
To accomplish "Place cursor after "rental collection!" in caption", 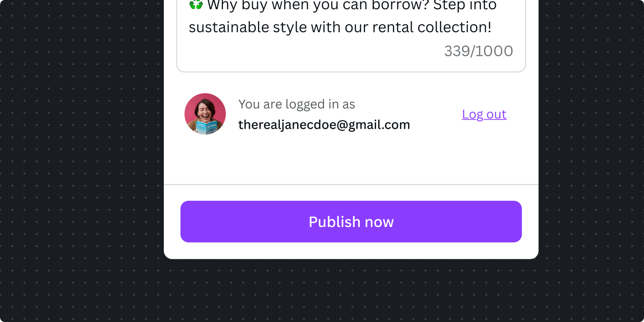I will click(x=492, y=27).
